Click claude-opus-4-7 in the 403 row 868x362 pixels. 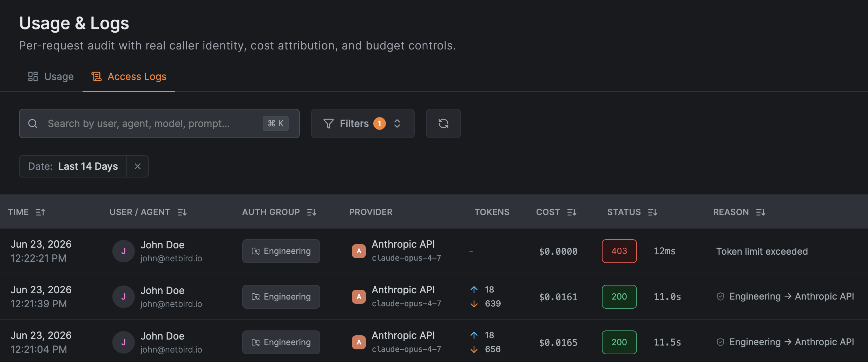[x=406, y=258]
